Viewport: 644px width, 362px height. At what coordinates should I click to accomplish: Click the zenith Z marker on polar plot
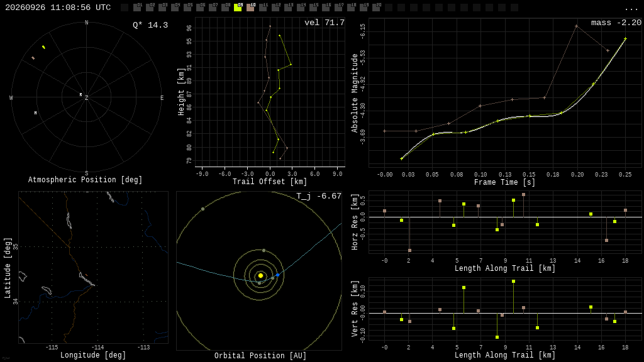point(86,97)
